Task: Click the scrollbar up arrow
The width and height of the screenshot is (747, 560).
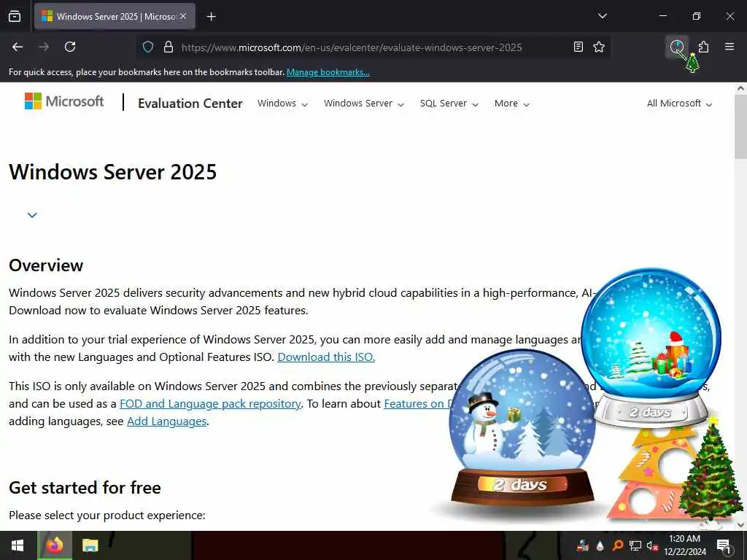Action: pyautogui.click(x=740, y=88)
